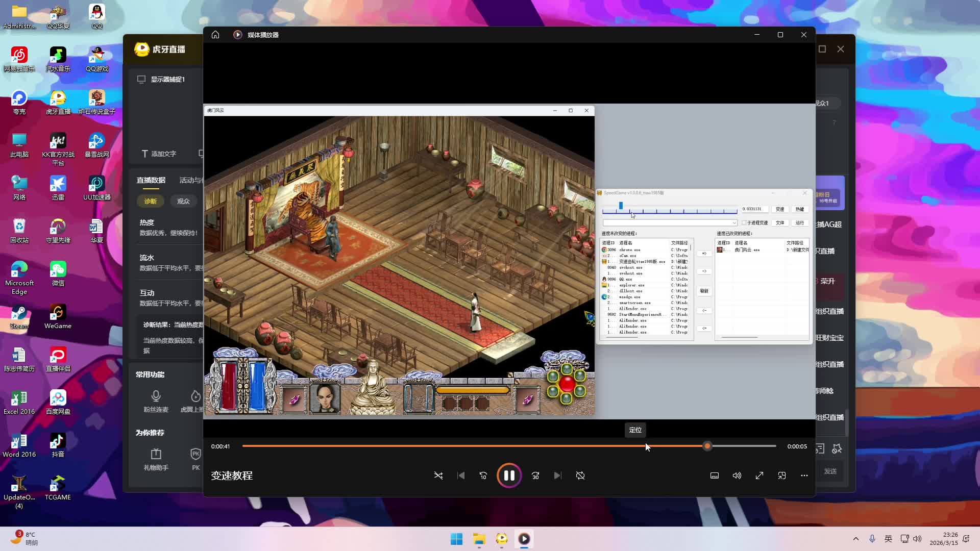Click 添加文字 in Huya panel
The width and height of the screenshot is (980, 551).
159,154
